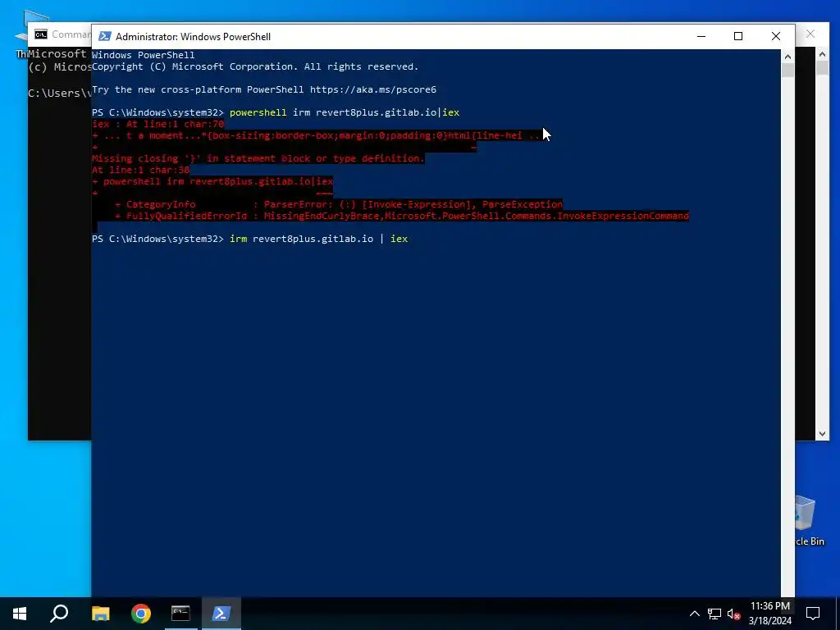This screenshot has width=840, height=630.
Task: Minimize the PowerShell window
Action: (x=701, y=36)
